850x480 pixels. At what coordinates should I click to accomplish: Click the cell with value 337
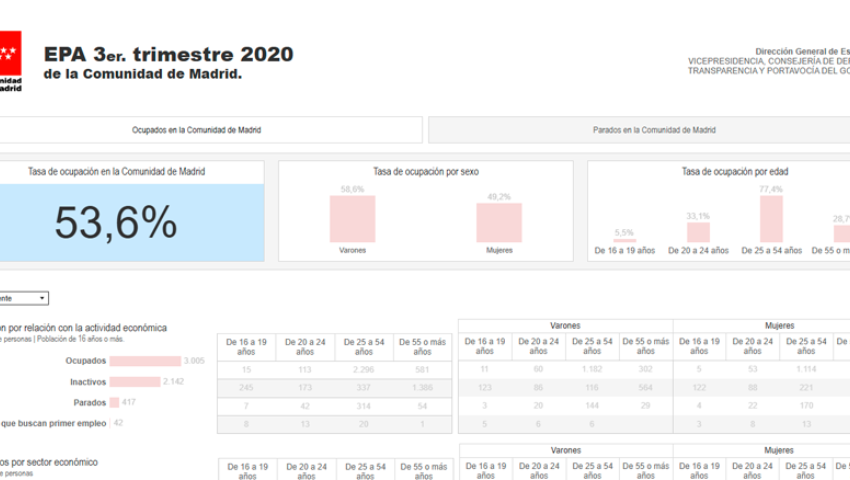[x=364, y=388]
